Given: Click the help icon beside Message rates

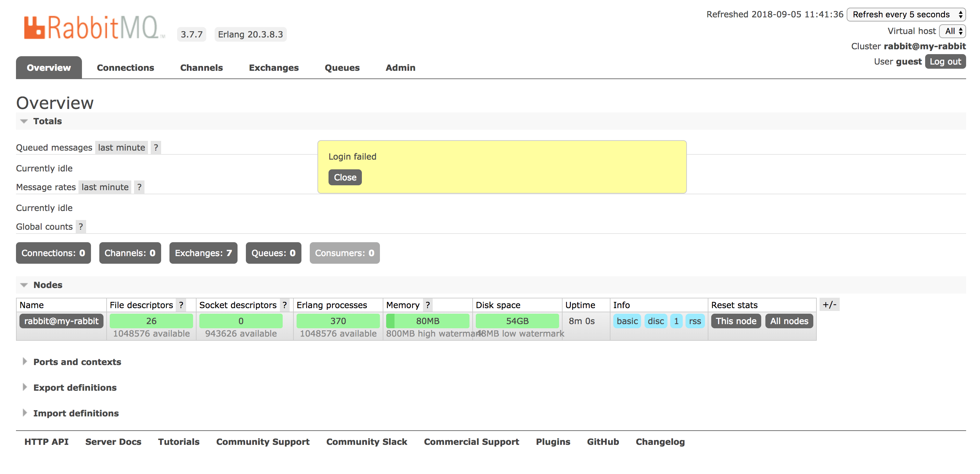Looking at the screenshot, I should 139,187.
